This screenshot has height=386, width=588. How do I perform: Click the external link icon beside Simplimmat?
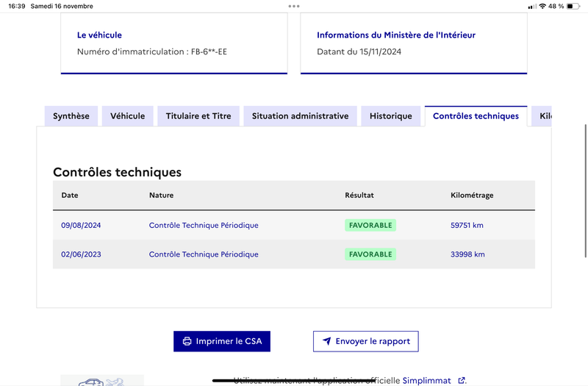click(x=462, y=380)
